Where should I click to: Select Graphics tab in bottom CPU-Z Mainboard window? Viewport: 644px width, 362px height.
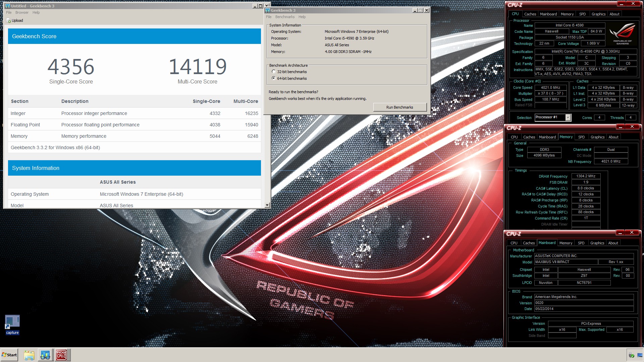597,243
